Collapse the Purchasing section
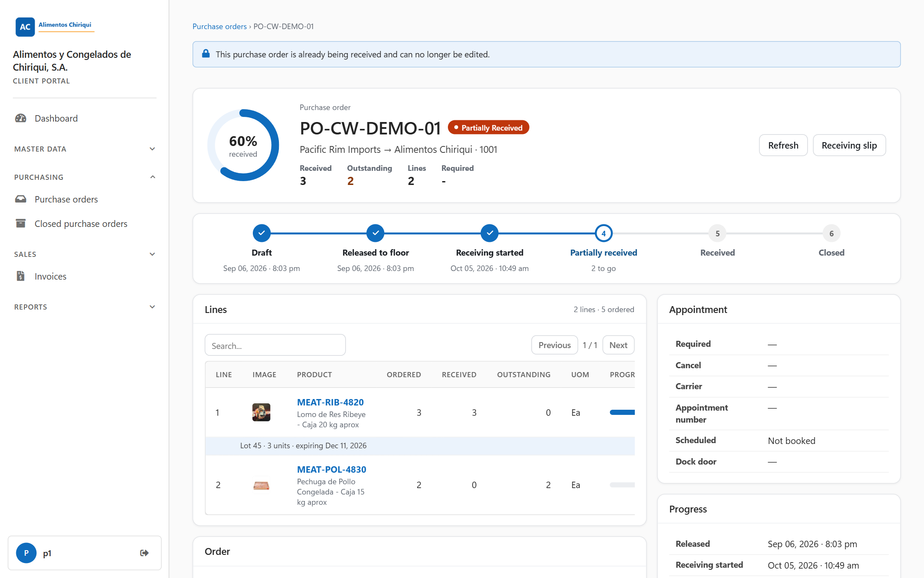Image resolution: width=924 pixels, height=578 pixels. [x=85, y=177]
